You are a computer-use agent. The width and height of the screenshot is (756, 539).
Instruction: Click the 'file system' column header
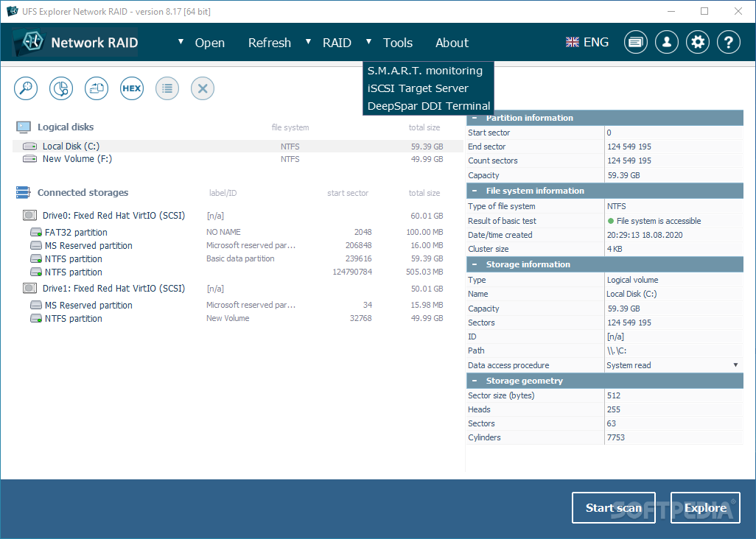pos(290,127)
